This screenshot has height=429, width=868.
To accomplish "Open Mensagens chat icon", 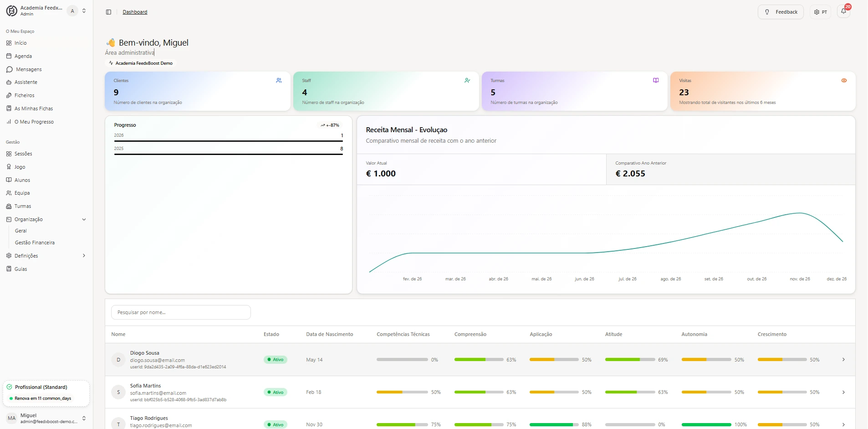I will click(x=9, y=69).
